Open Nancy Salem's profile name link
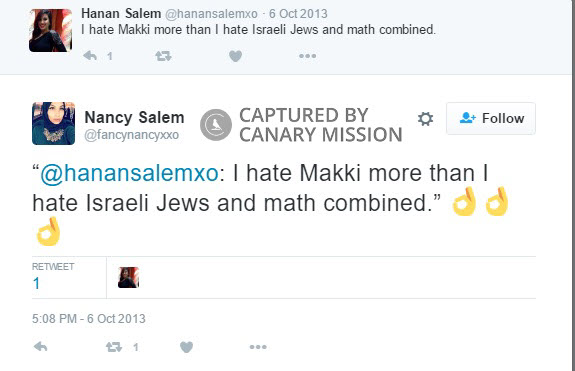The image size is (575, 371). coord(134,117)
